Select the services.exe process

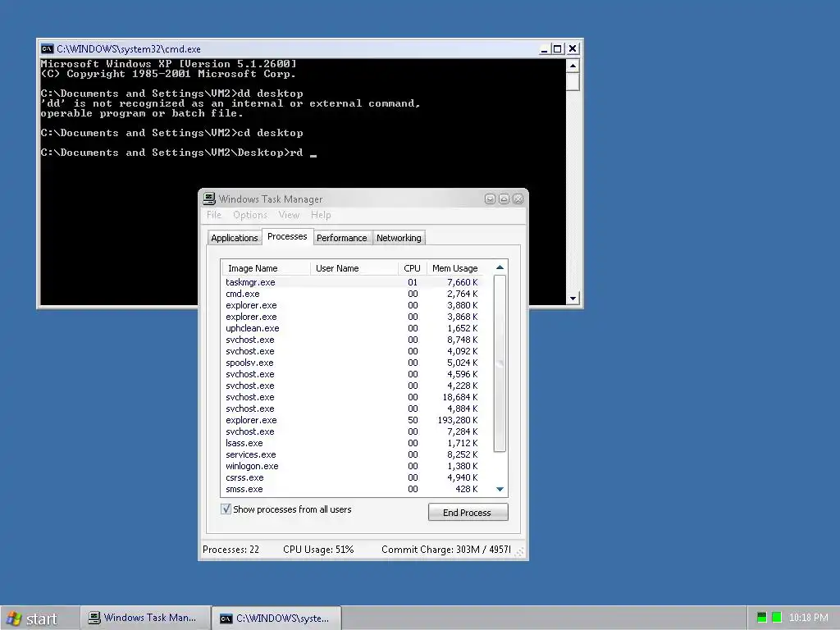(352, 454)
